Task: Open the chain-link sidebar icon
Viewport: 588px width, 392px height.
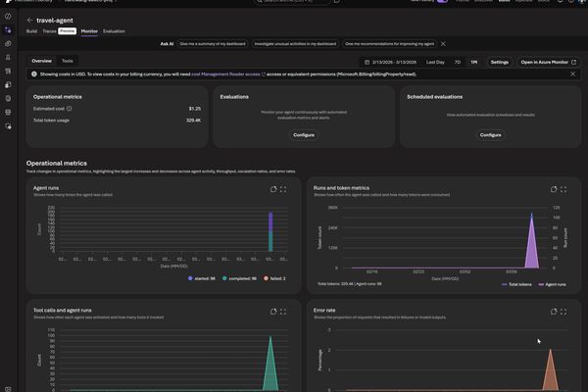Action: pos(8,44)
